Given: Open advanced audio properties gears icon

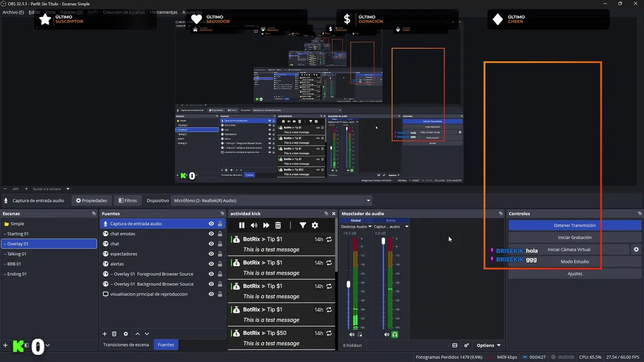Looking at the screenshot, I should pyautogui.click(x=466, y=345).
